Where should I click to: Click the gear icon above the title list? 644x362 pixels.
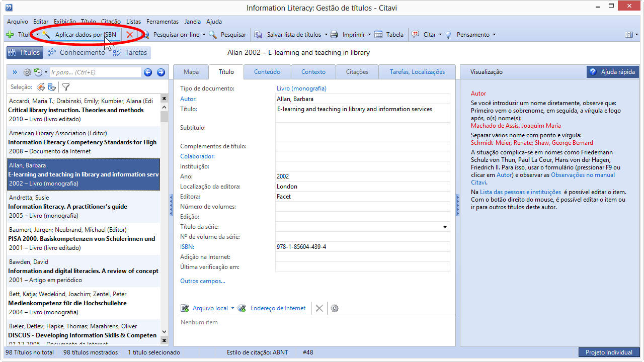point(27,72)
